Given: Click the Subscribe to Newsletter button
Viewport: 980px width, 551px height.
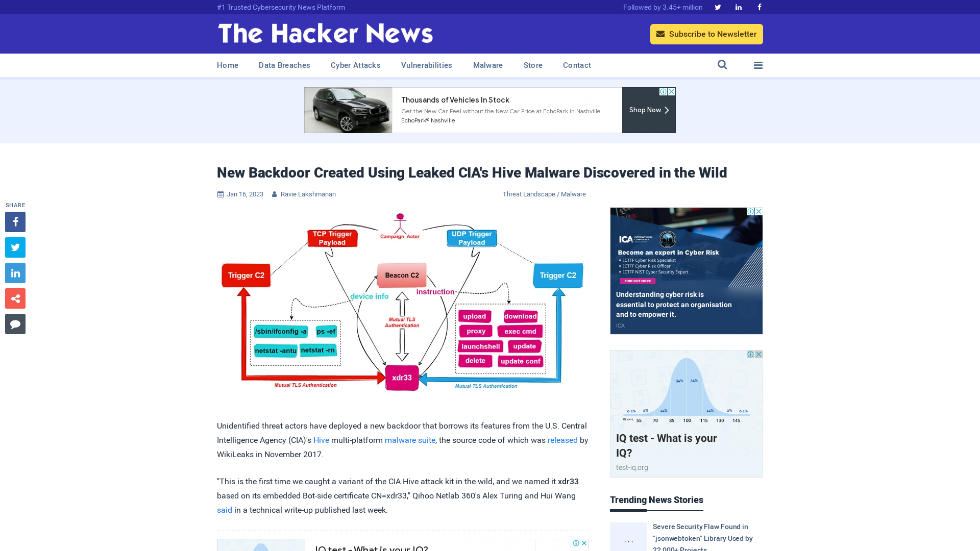Looking at the screenshot, I should point(706,34).
